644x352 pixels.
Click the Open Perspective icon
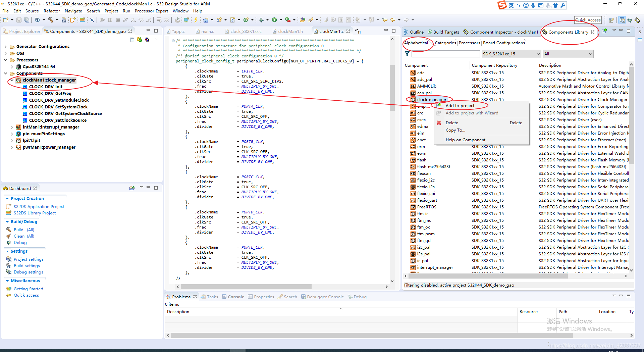coord(611,20)
